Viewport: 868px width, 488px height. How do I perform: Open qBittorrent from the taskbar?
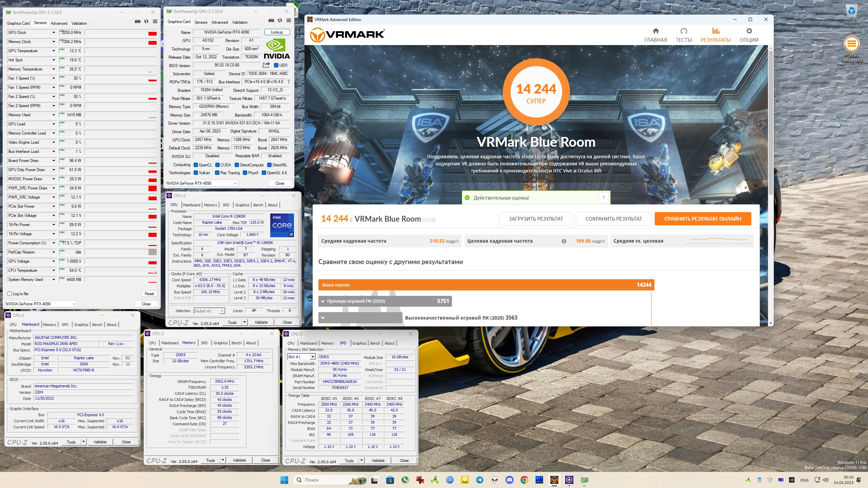click(450, 480)
